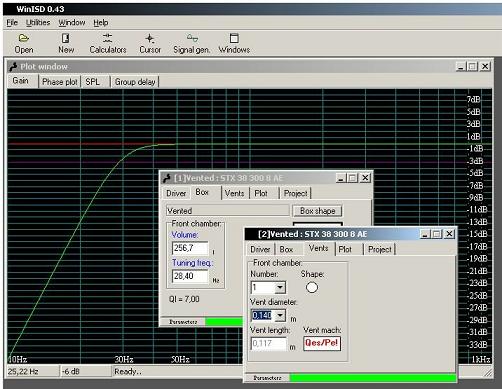The width and height of the screenshot is (502, 389).
Task: Open Driver tab in [1]Vented window
Action: point(176,193)
